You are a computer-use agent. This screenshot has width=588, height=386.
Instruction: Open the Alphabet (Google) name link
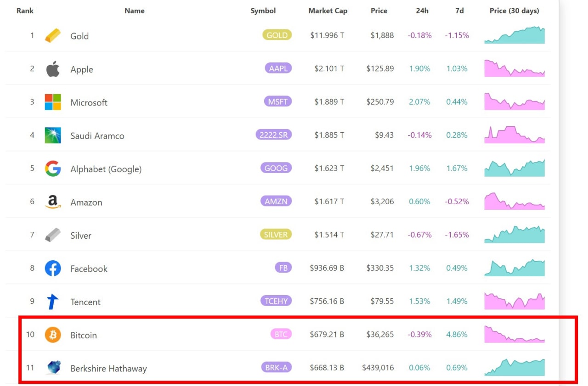click(x=106, y=169)
